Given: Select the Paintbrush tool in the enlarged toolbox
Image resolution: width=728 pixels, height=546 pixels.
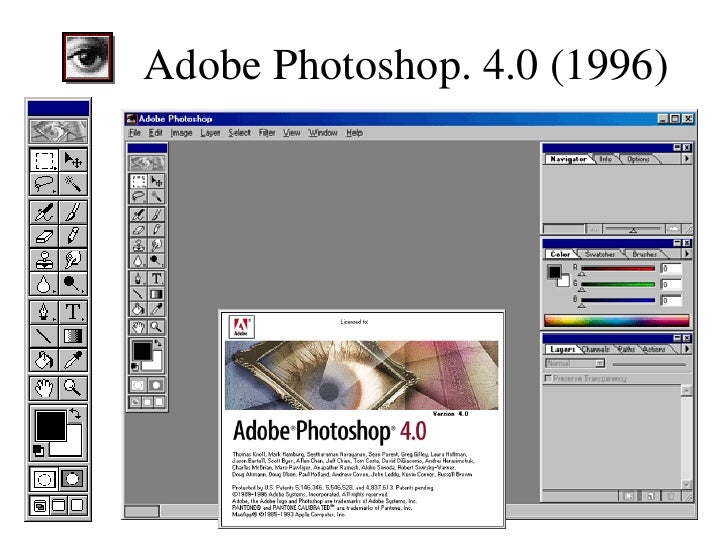Looking at the screenshot, I should 73,213.
